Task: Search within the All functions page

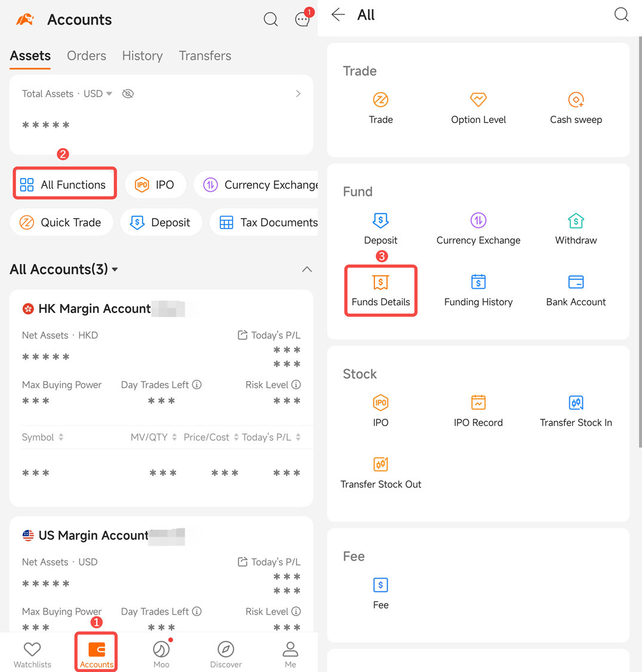Action: click(621, 14)
